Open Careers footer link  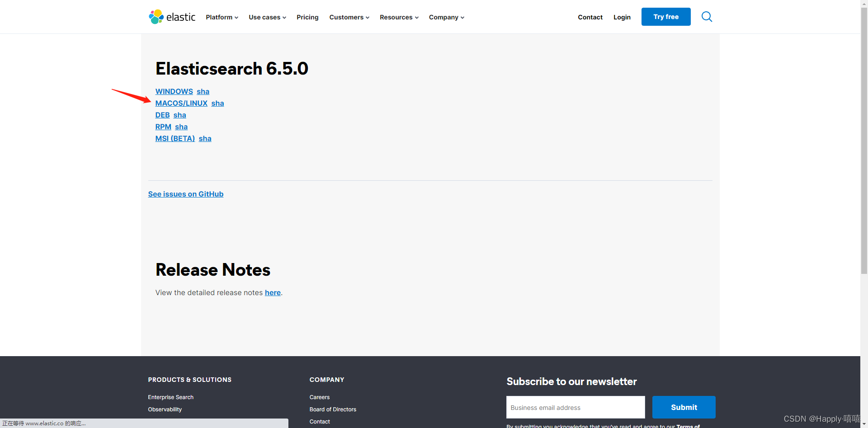coord(320,397)
